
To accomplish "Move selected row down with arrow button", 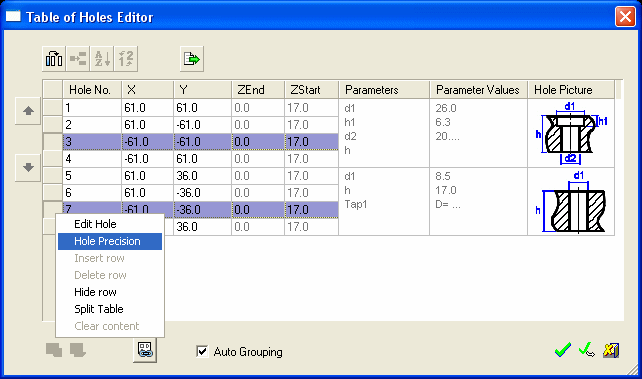I will 28,167.
